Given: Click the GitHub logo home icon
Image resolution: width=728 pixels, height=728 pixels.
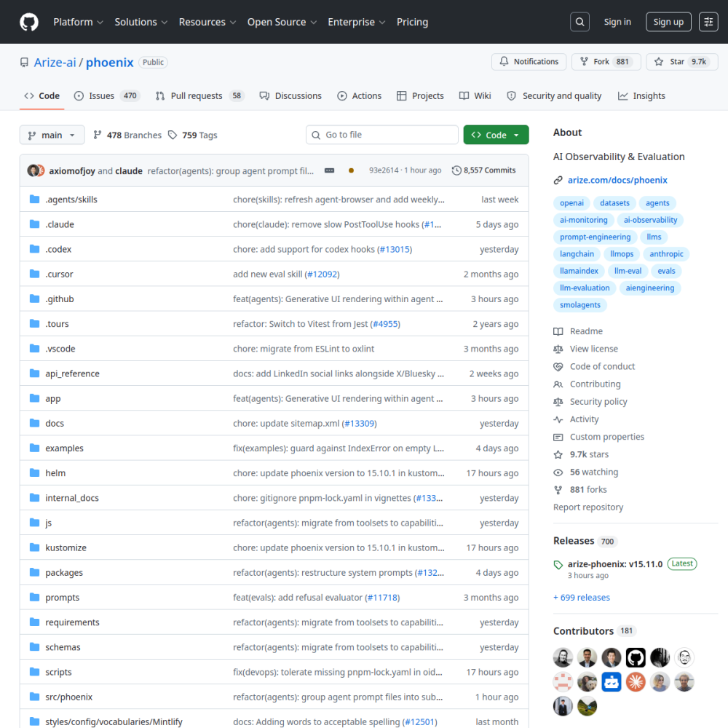Looking at the screenshot, I should tap(29, 22).
